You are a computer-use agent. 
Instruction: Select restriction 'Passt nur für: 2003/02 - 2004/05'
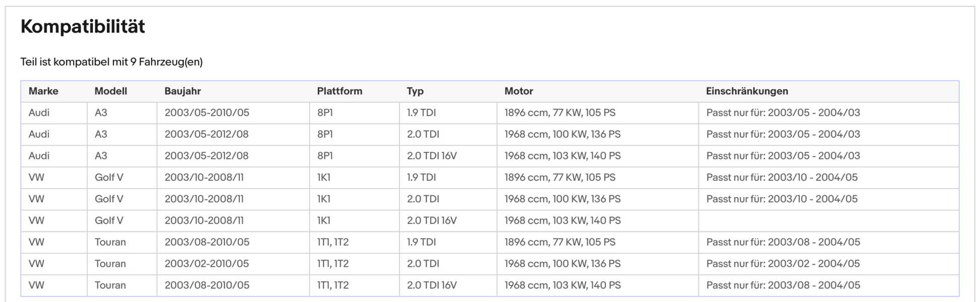coord(783,264)
